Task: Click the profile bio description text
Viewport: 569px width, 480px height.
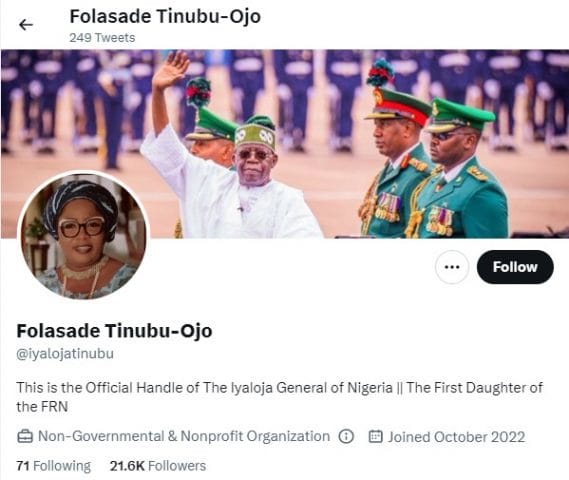Action: (x=279, y=397)
